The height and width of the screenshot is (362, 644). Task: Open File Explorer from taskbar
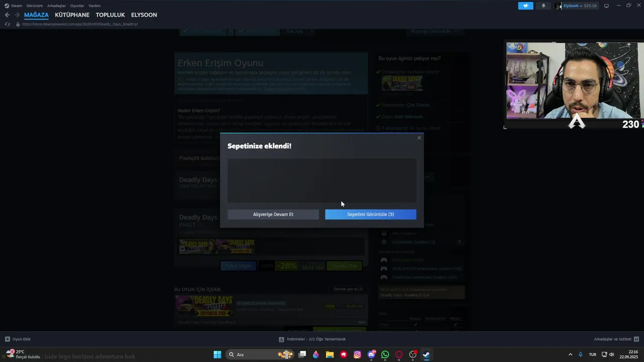330,354
